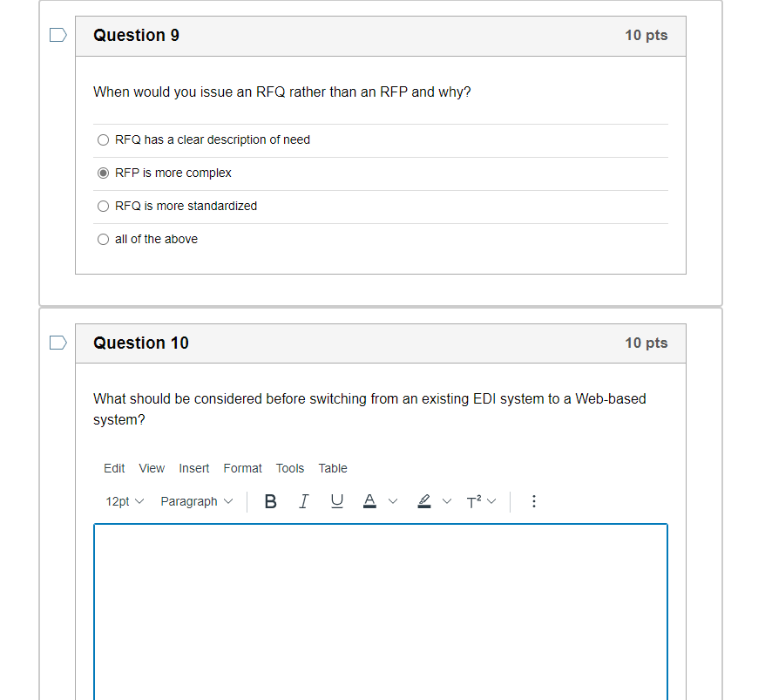Expand the text color dropdown arrow
Screen dimensions: 765x700
point(392,501)
